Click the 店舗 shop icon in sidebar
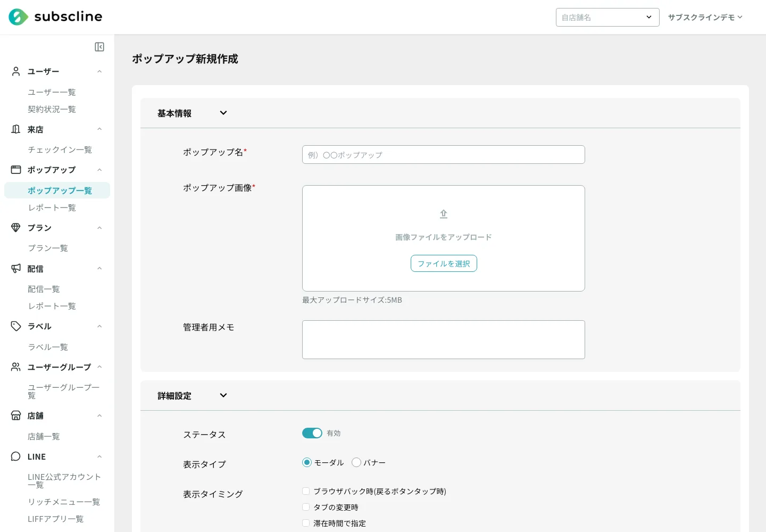Viewport: 766px width, 532px height. (x=16, y=415)
